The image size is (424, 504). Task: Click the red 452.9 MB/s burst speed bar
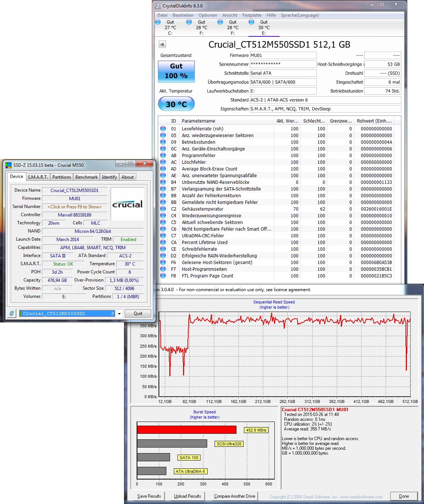pyautogui.click(x=187, y=430)
